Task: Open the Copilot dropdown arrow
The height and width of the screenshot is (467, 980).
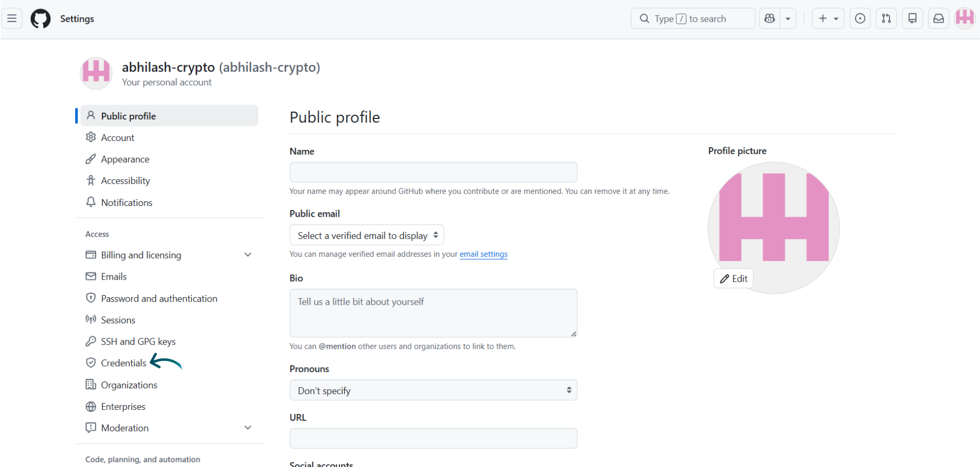Action: (788, 19)
